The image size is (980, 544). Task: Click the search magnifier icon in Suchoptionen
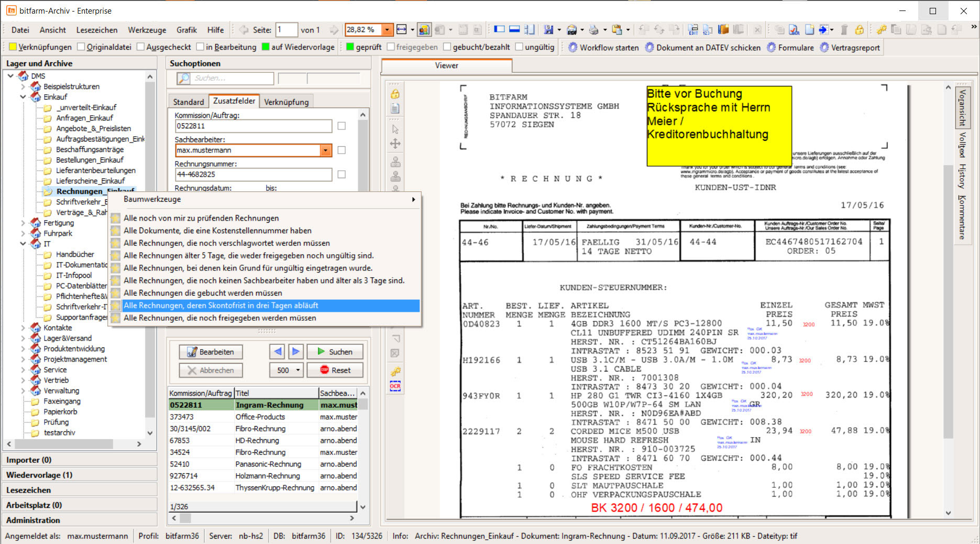184,78
